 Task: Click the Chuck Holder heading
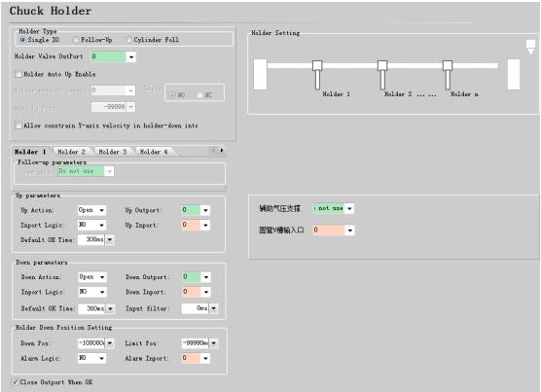tap(51, 11)
